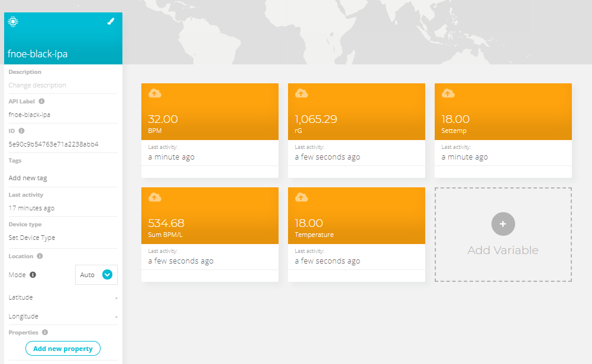
Task: Click the ID info icon
Action: pyautogui.click(x=21, y=131)
